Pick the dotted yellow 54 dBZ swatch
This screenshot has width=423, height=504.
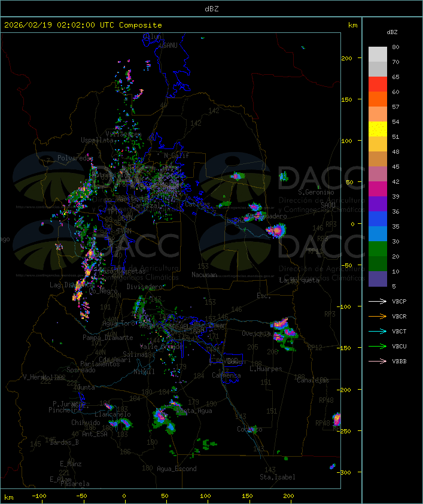pyautogui.click(x=378, y=129)
